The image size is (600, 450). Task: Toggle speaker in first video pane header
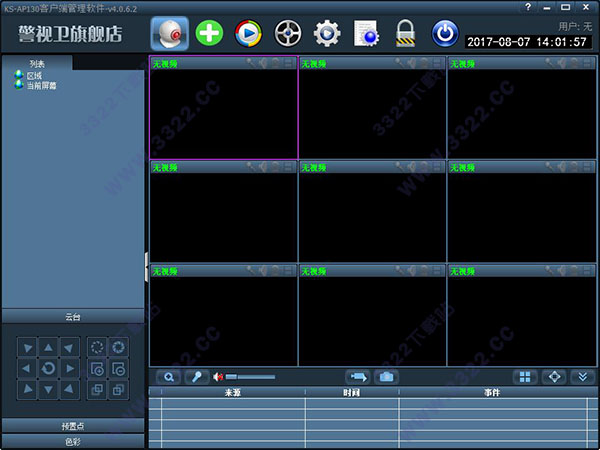[263, 63]
